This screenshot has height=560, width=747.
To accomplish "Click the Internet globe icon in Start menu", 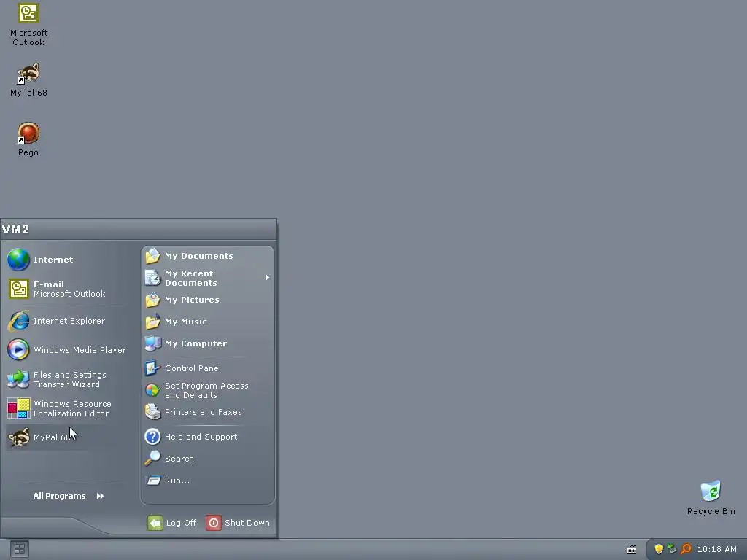I will point(18,260).
